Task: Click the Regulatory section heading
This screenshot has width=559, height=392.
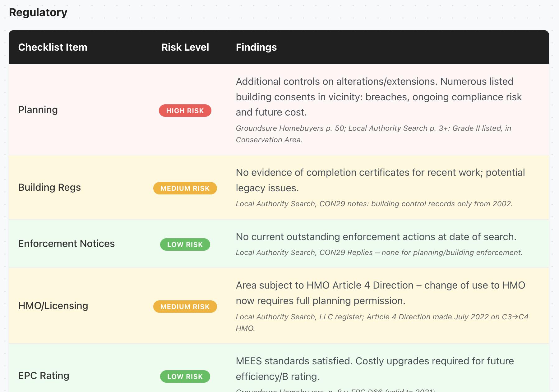Action: tap(38, 12)
